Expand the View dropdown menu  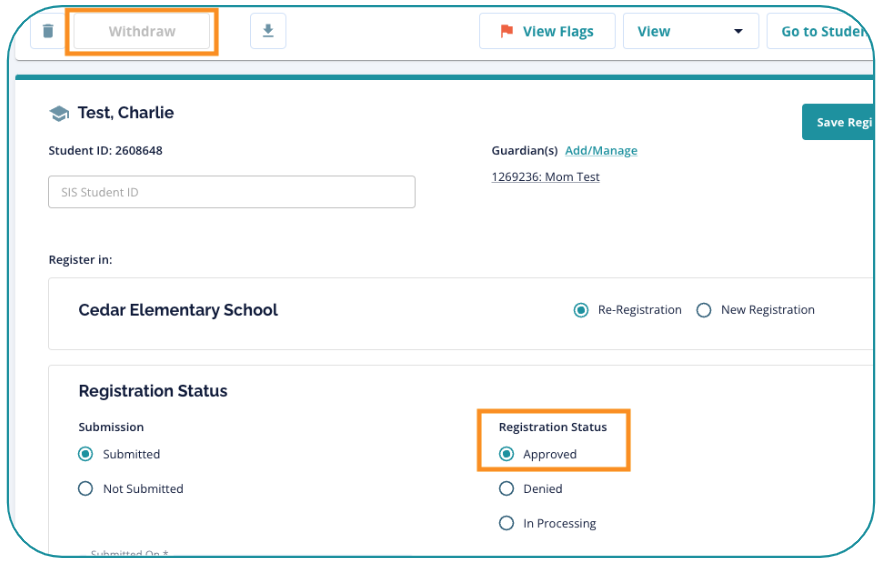coord(690,31)
